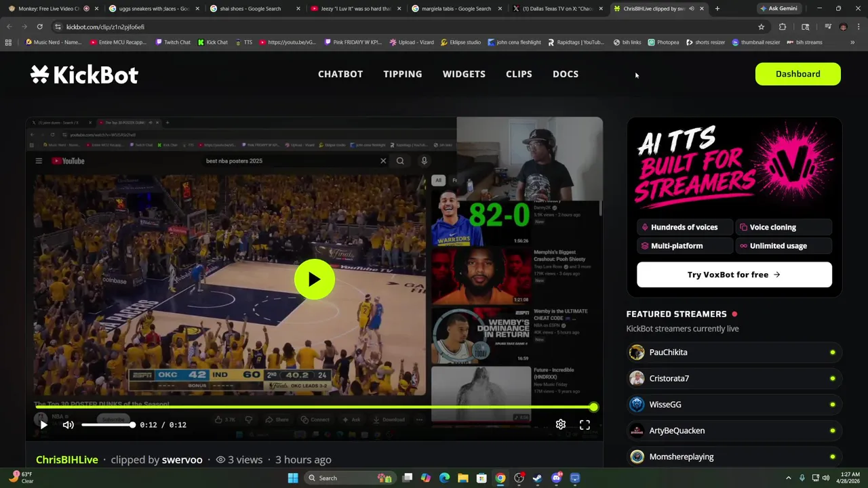The height and width of the screenshot is (488, 868).
Task: Open the taskbar weather widget
Action: [x=22, y=478]
